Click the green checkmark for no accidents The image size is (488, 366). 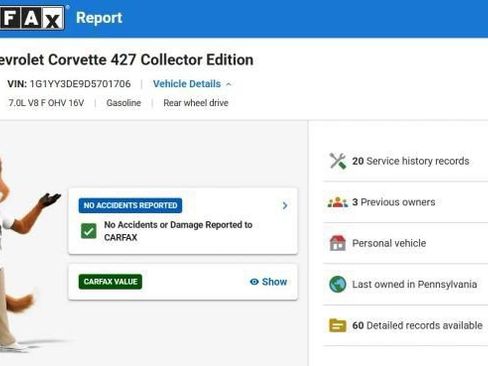[x=89, y=231]
